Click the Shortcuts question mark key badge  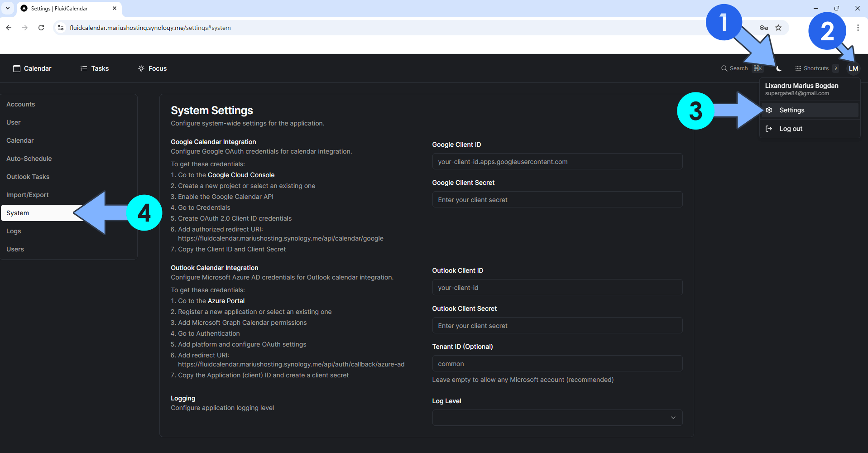836,68
